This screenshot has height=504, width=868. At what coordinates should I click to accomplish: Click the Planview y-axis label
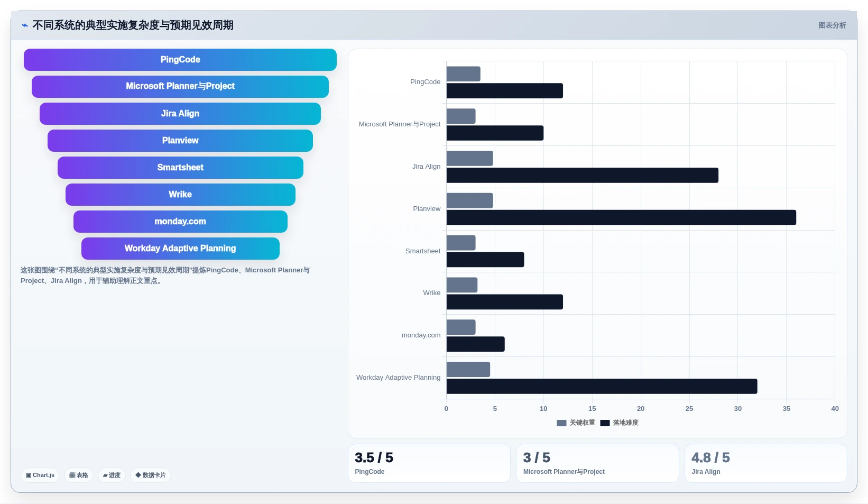(427, 209)
